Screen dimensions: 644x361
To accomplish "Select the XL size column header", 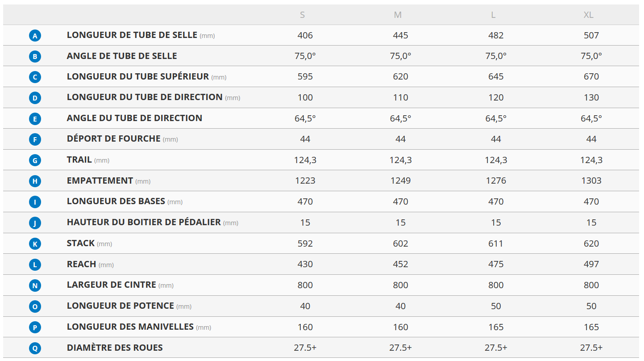I will (x=588, y=15).
